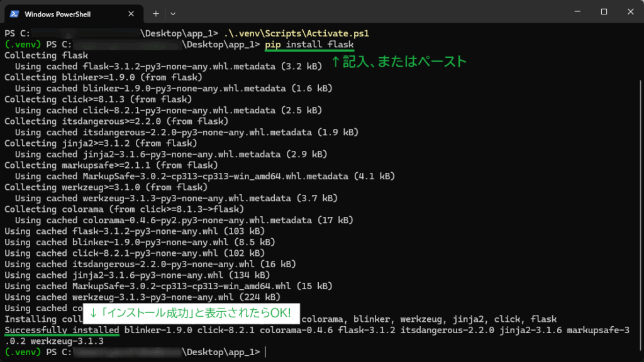Select the Windows PowerShell tab
This screenshot has width=644, height=362.
(74, 14)
